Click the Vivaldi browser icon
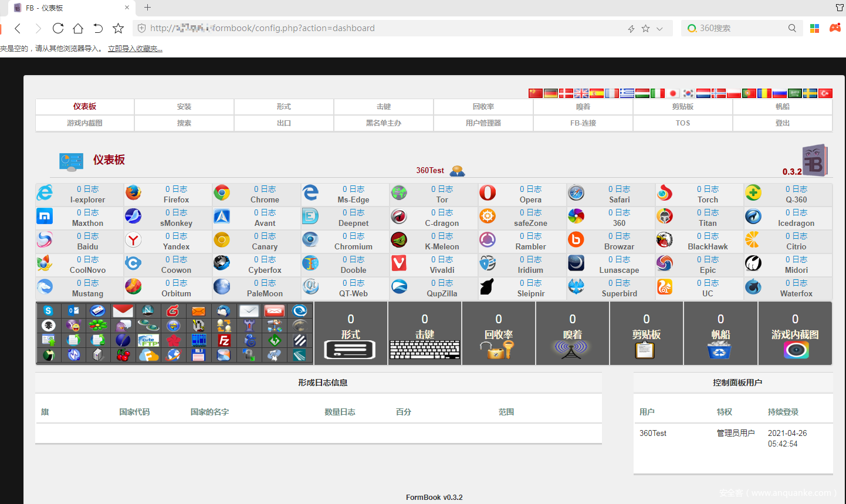Screen dimensions: 846x504 click(399, 263)
